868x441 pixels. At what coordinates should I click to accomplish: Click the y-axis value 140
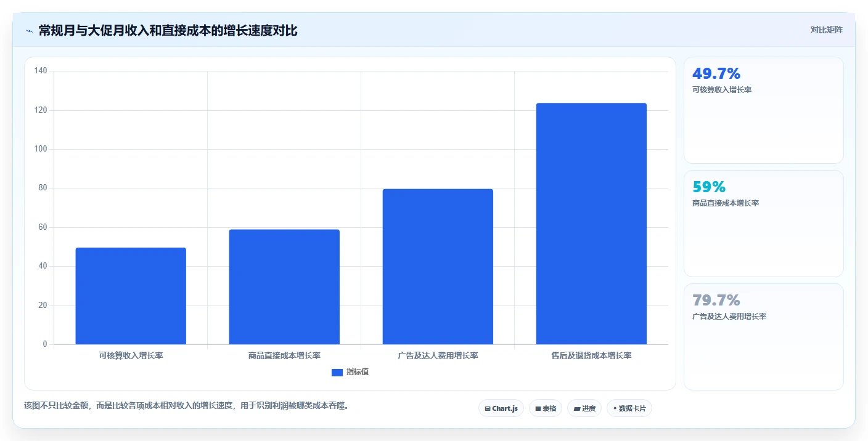point(41,71)
